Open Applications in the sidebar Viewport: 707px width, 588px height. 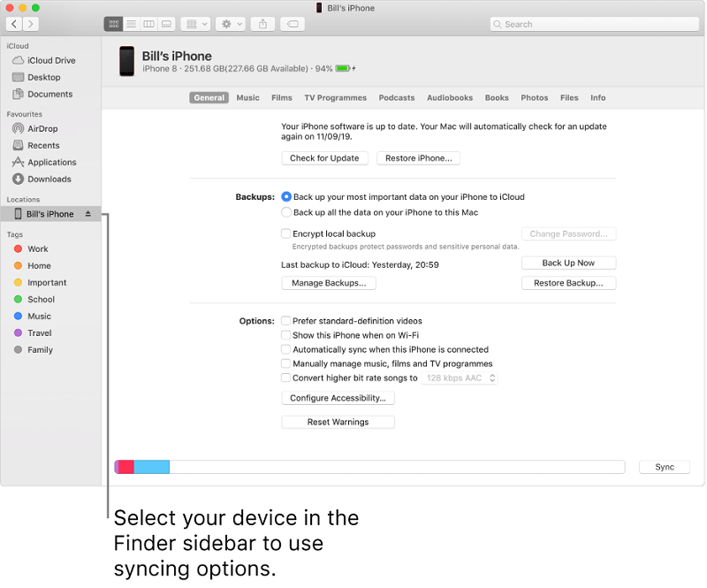coord(50,162)
